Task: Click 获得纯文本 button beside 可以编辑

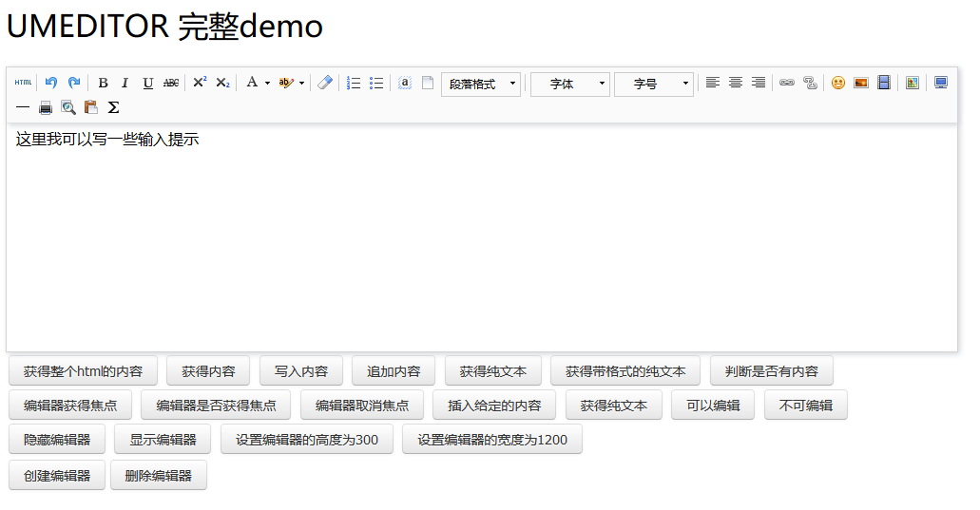Action: (x=614, y=406)
